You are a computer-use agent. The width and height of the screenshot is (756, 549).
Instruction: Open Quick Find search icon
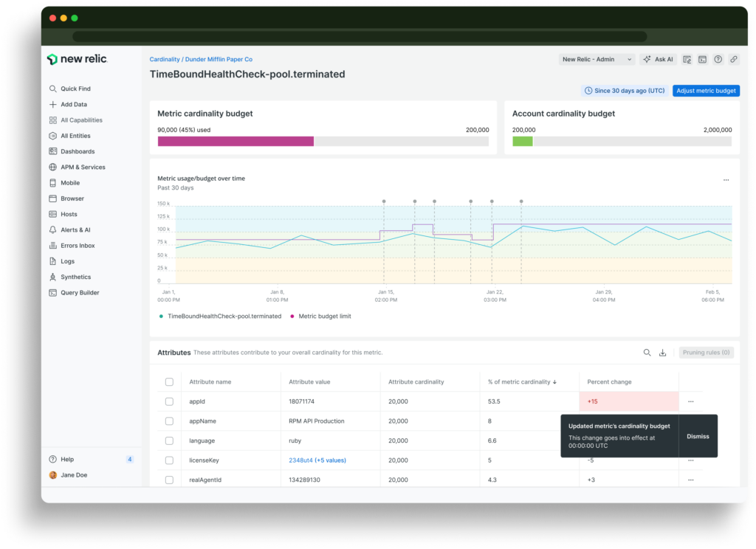[x=52, y=89]
